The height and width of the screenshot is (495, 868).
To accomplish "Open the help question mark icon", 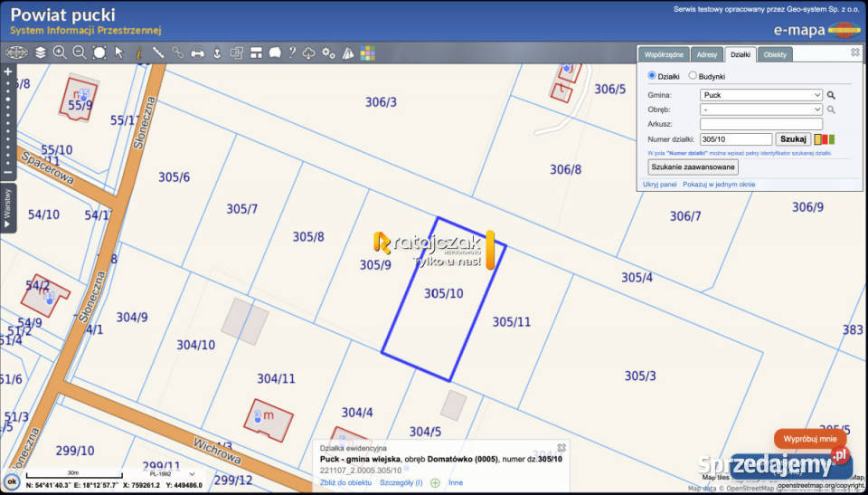I will [x=292, y=52].
